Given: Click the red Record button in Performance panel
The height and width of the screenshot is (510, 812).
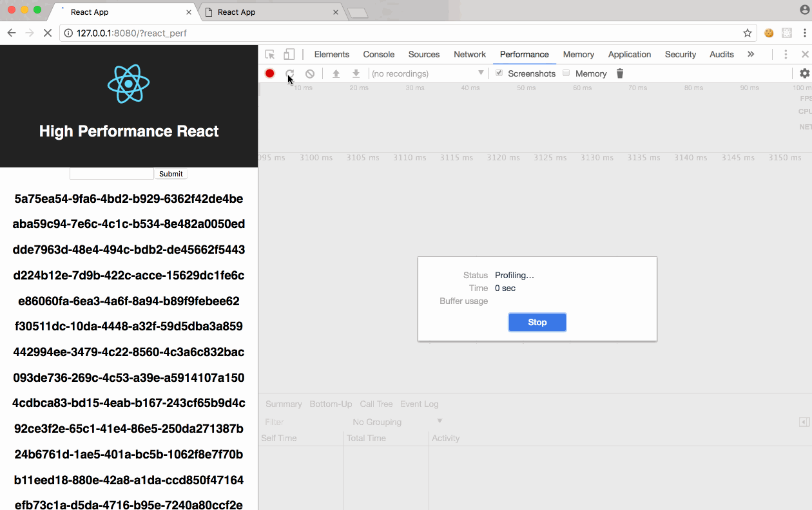Looking at the screenshot, I should click(x=269, y=73).
